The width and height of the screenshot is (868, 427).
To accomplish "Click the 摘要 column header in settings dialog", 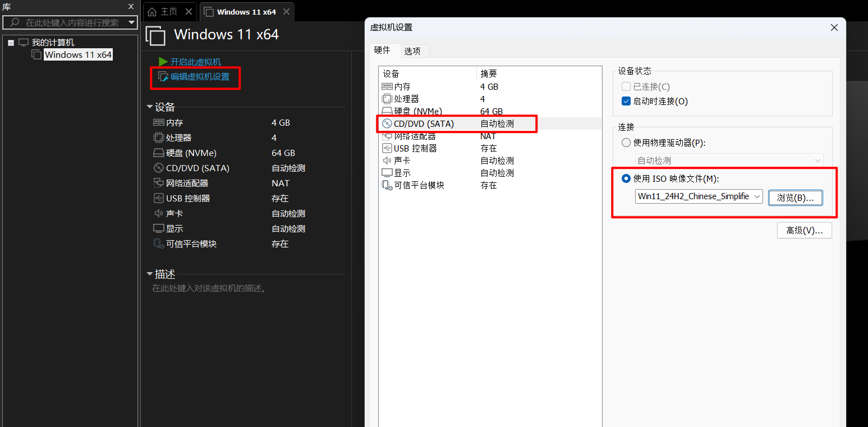I will (x=539, y=74).
